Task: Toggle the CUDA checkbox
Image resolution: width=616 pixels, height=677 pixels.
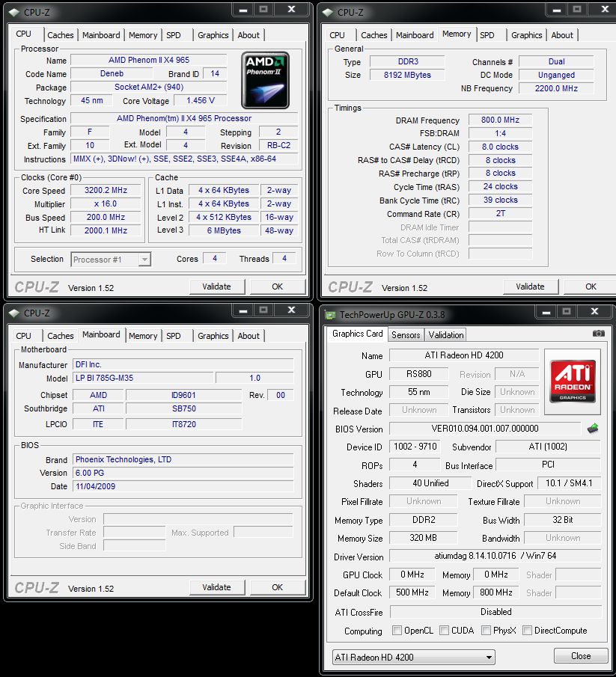Action: (444, 631)
